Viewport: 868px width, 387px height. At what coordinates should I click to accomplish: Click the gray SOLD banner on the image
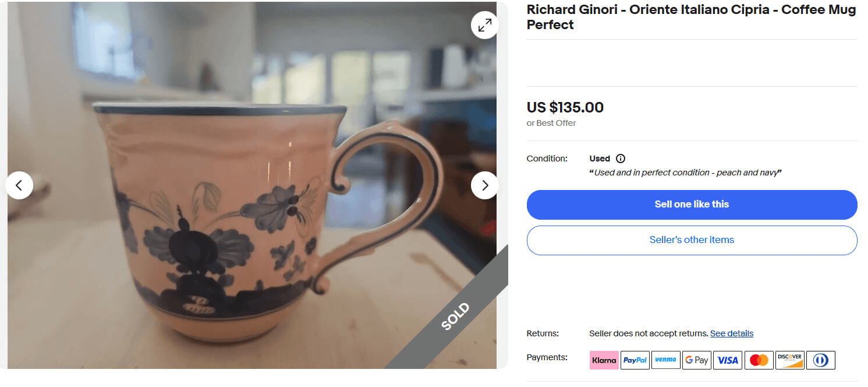coord(456,313)
